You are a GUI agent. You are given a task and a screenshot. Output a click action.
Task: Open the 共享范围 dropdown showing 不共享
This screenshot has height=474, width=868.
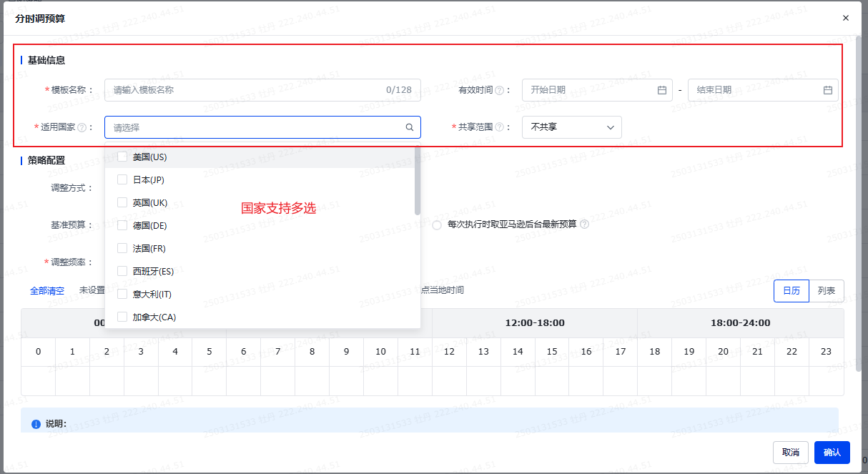coord(572,127)
